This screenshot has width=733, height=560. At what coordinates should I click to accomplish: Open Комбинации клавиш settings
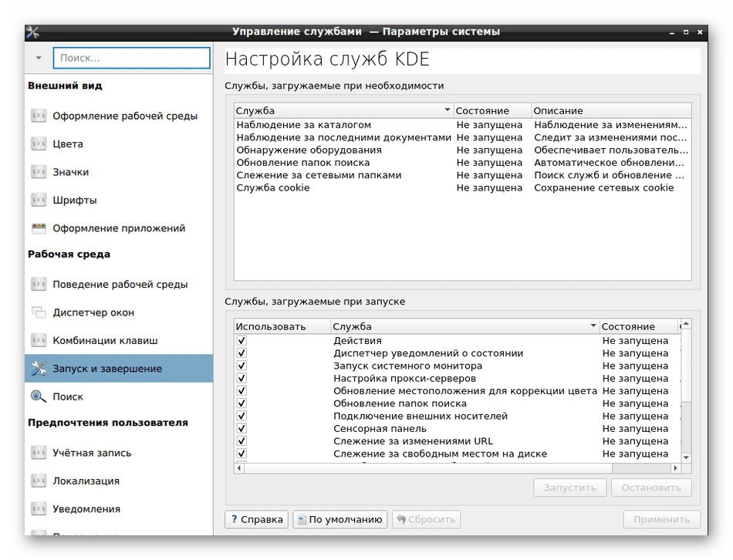point(119,340)
